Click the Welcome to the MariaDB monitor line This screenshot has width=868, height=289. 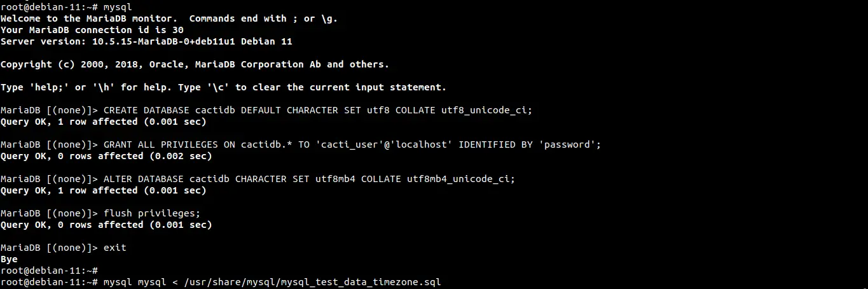pos(169,18)
